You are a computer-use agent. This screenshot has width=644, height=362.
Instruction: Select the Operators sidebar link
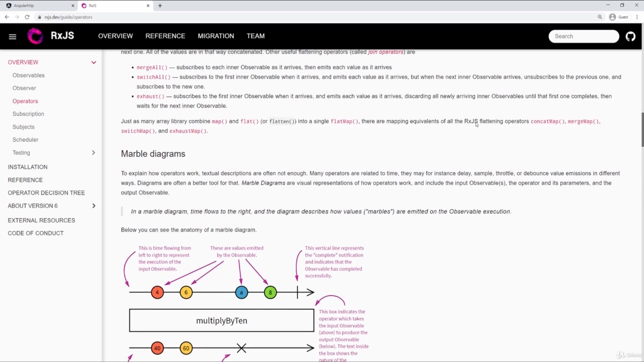click(25, 101)
